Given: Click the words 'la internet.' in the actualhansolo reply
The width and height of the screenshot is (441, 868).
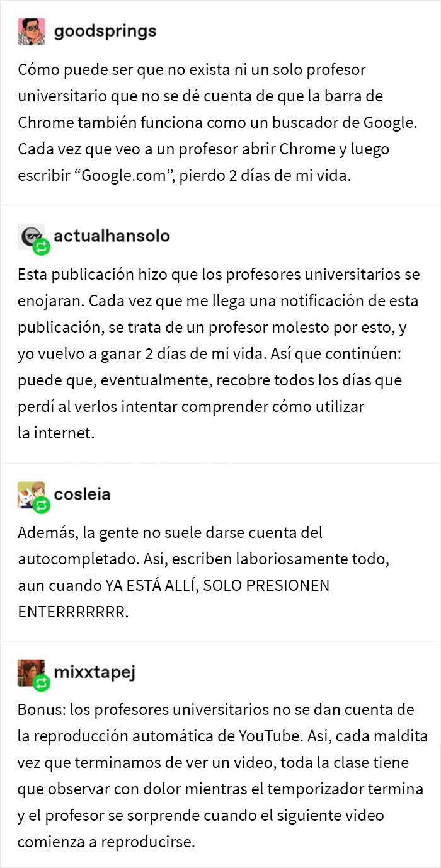Looking at the screenshot, I should click(56, 434).
